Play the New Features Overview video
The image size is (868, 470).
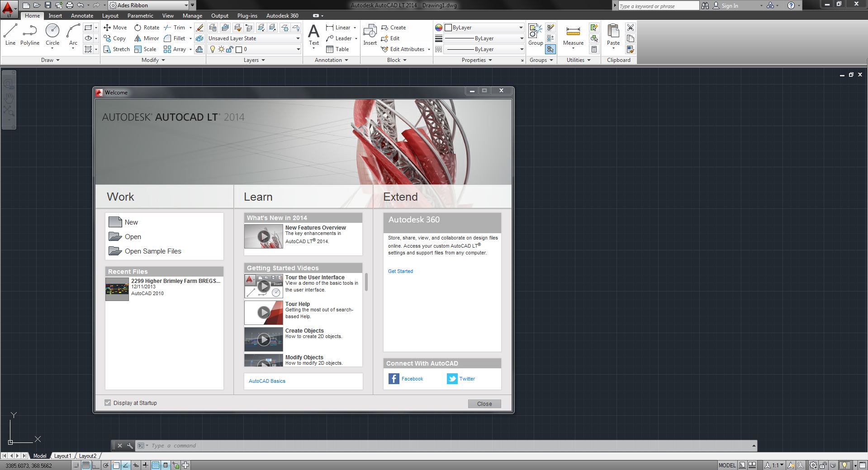tap(264, 236)
